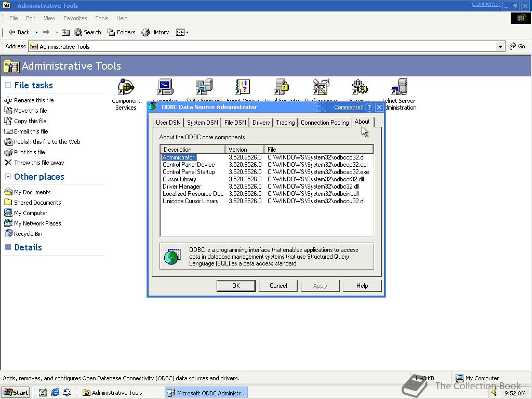
Task: Click the dialog's question mark help icon
Action: (x=369, y=107)
